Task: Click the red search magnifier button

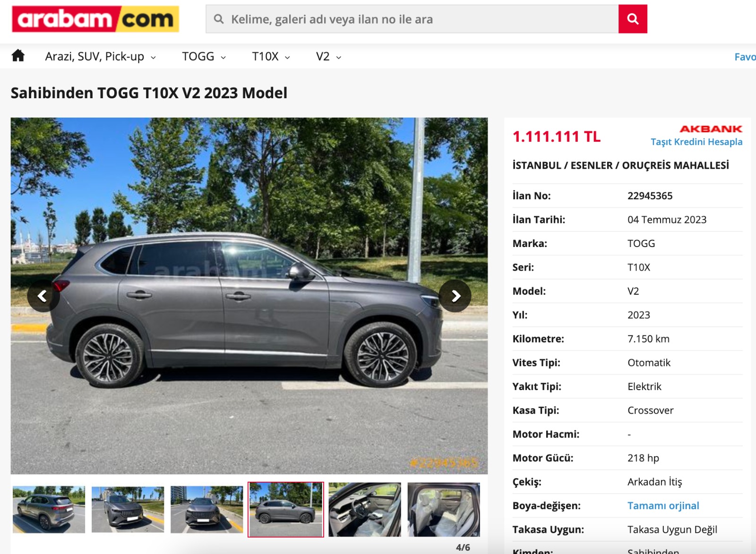Action: click(633, 19)
